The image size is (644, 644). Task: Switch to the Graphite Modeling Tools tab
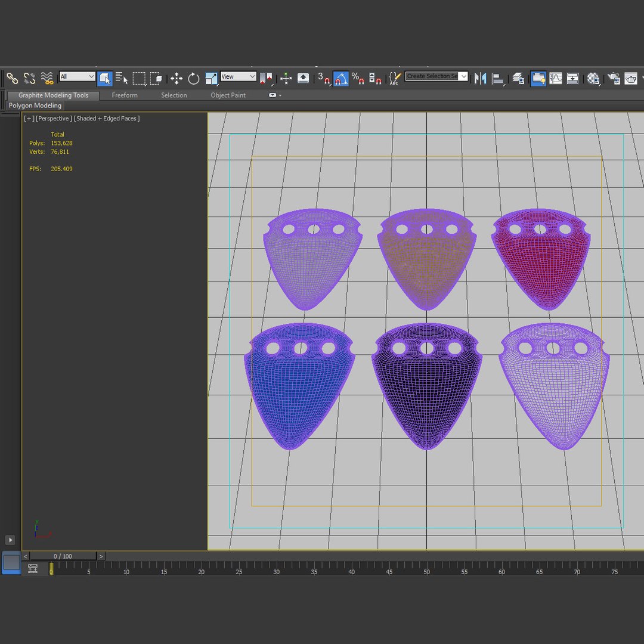tap(54, 95)
